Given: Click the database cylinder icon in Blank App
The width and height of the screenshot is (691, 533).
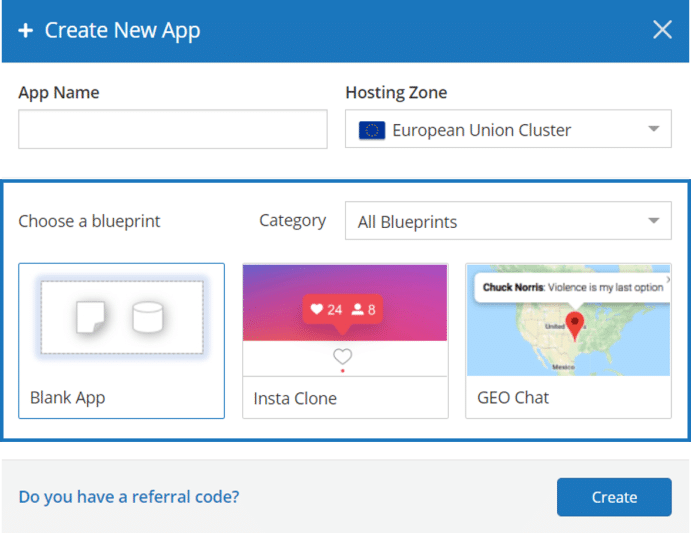Looking at the screenshot, I should tap(148, 318).
